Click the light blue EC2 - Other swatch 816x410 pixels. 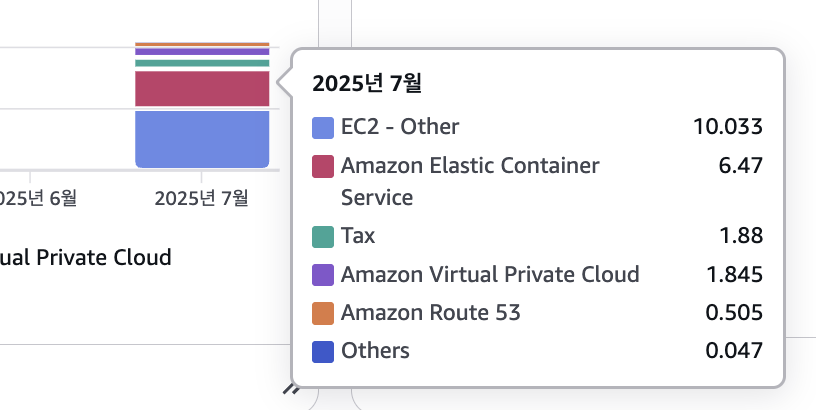pyautogui.click(x=323, y=128)
